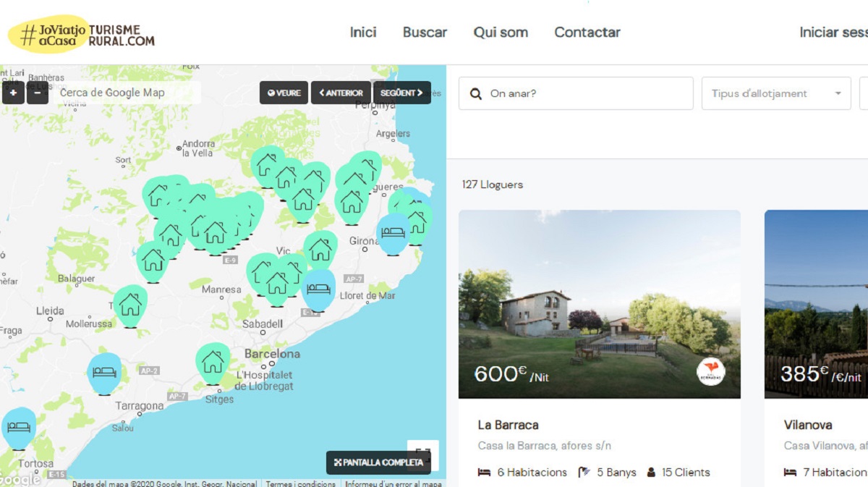The height and width of the screenshot is (487, 868).
Task: Click the red badge on La Barraca photo
Action: pos(710,371)
